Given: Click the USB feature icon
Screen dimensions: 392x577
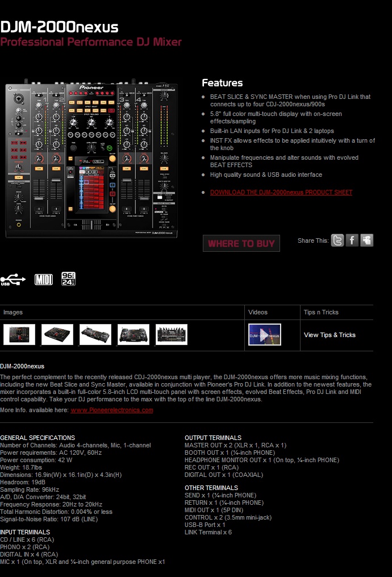Looking at the screenshot, I should (13, 280).
